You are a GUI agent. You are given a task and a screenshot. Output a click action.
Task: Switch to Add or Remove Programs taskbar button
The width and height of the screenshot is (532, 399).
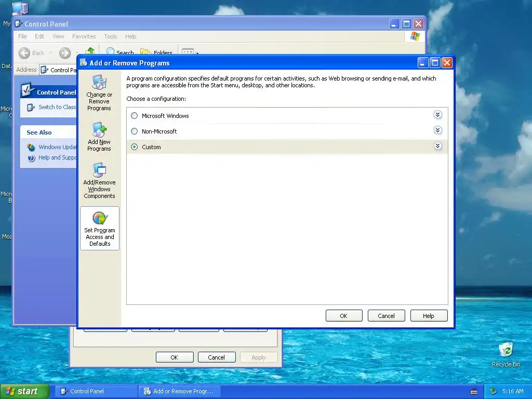click(x=180, y=391)
